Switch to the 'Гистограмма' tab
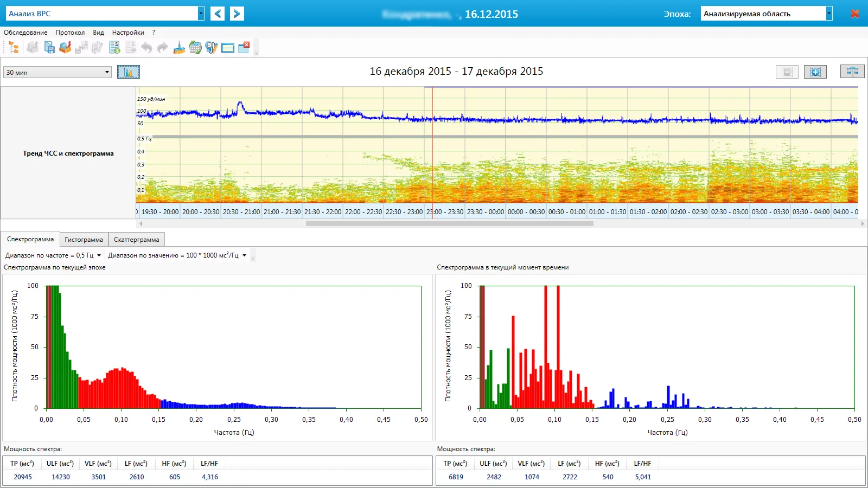The height and width of the screenshot is (488, 868). tap(84, 240)
